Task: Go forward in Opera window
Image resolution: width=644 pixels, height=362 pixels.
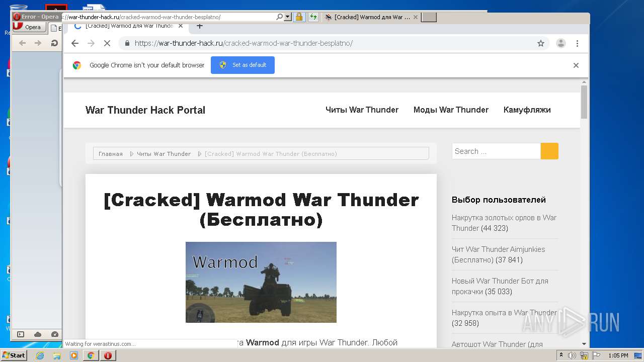Action: click(x=38, y=43)
